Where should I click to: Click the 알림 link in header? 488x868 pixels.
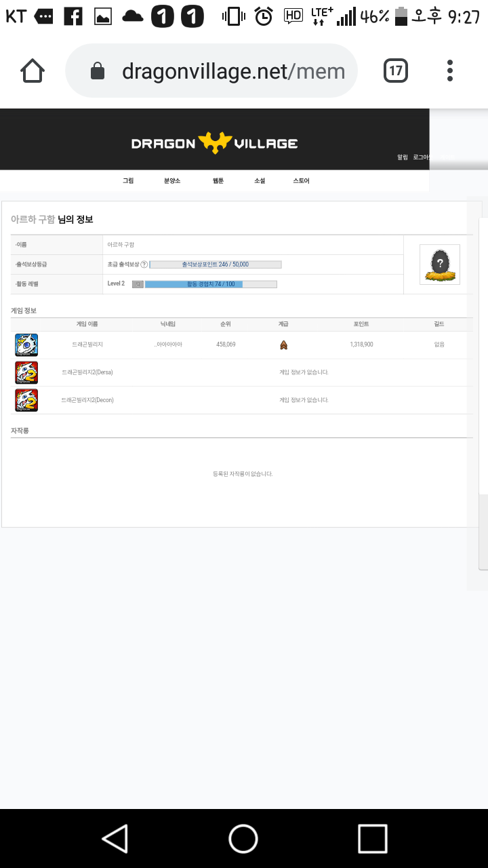coord(403,157)
